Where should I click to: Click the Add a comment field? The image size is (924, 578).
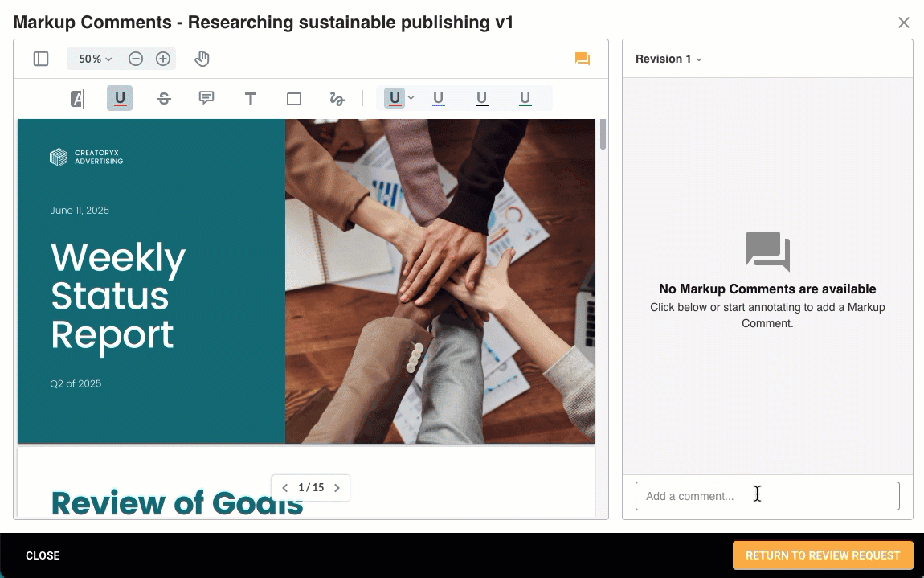pyautogui.click(x=767, y=496)
